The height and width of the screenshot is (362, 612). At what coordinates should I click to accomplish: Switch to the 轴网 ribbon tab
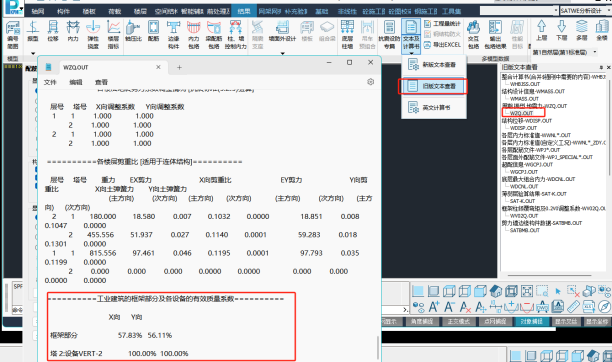coord(38,11)
